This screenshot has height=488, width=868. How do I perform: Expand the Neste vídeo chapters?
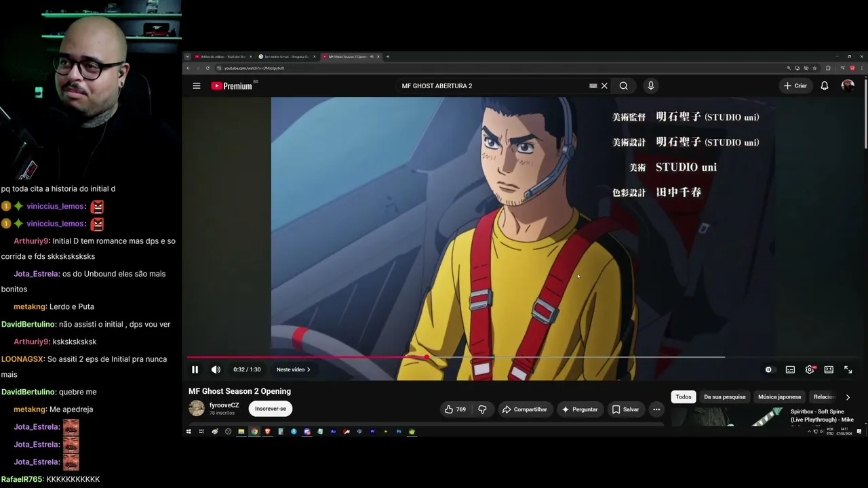coord(294,369)
